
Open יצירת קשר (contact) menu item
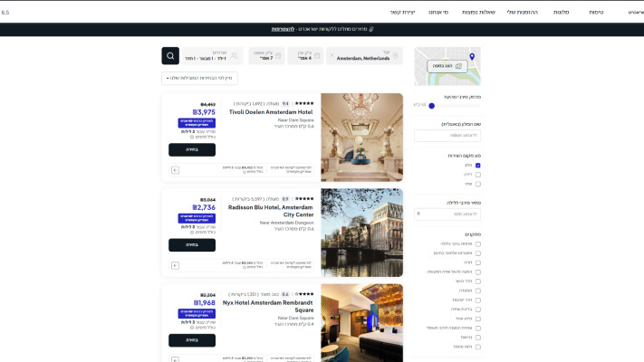402,13
